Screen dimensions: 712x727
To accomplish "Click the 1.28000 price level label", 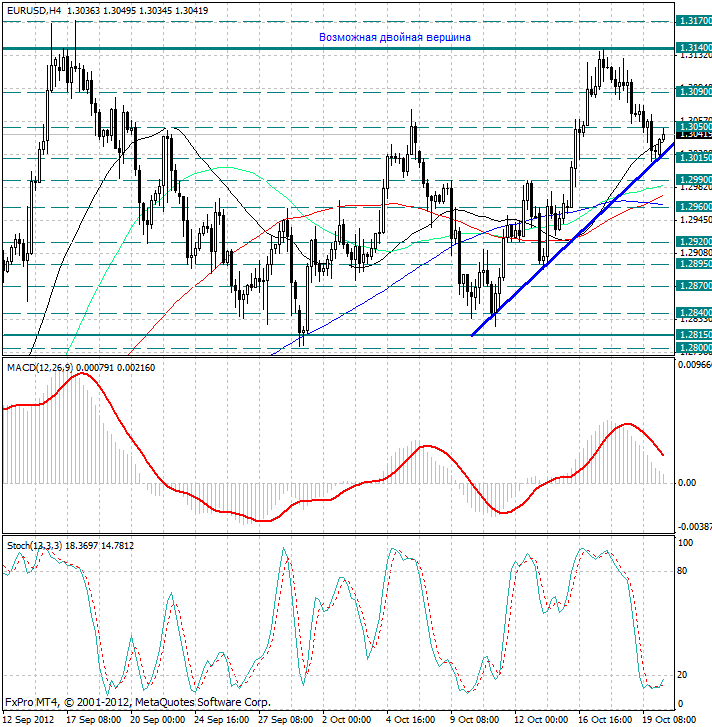I will click(694, 348).
